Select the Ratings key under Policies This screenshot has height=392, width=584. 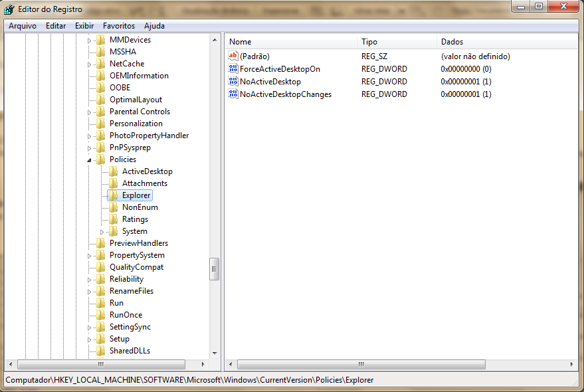135,219
